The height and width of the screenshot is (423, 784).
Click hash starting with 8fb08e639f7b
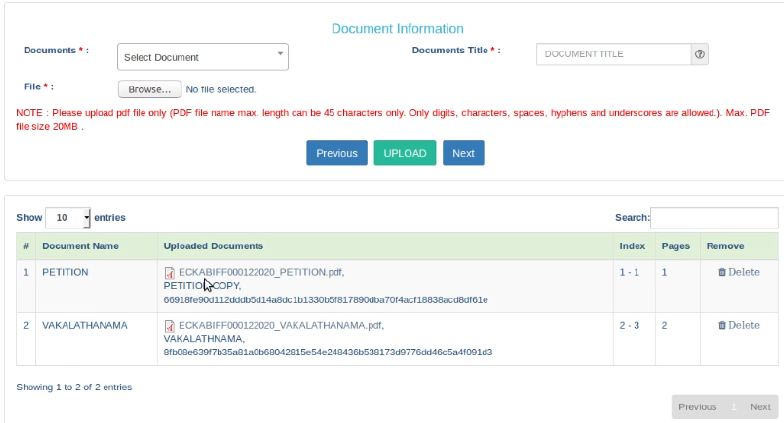[328, 352]
